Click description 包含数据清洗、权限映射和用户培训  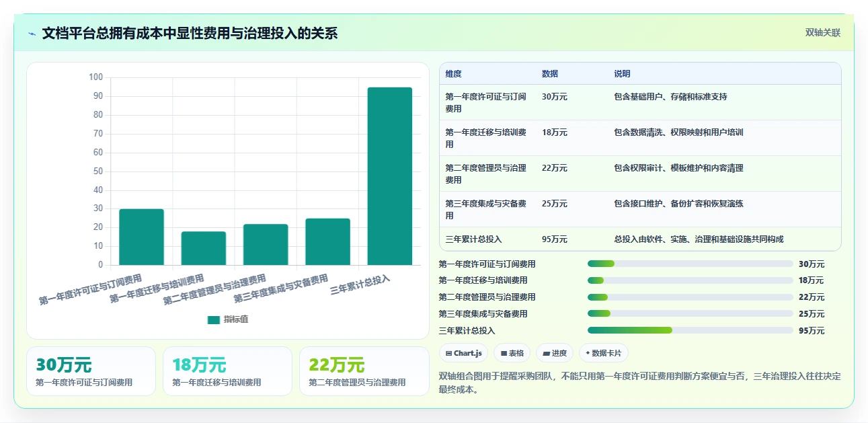[x=678, y=132]
